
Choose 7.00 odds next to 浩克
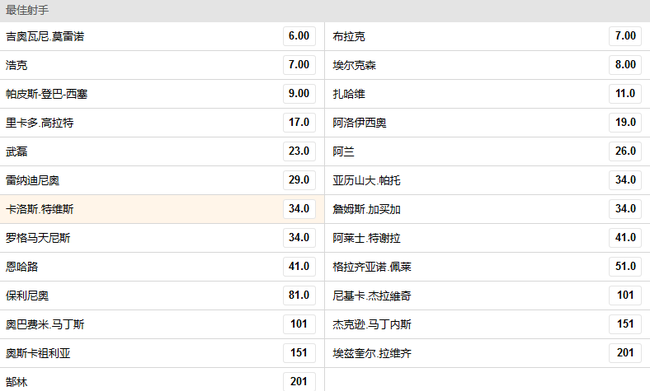click(299, 65)
